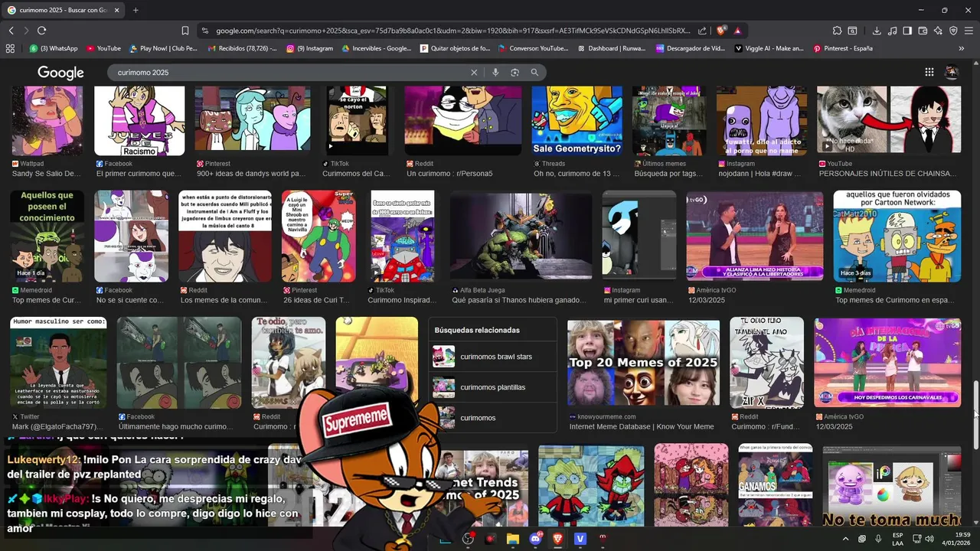The height and width of the screenshot is (551, 980).
Task: Open site settings icon in address bar
Action: coord(204,31)
